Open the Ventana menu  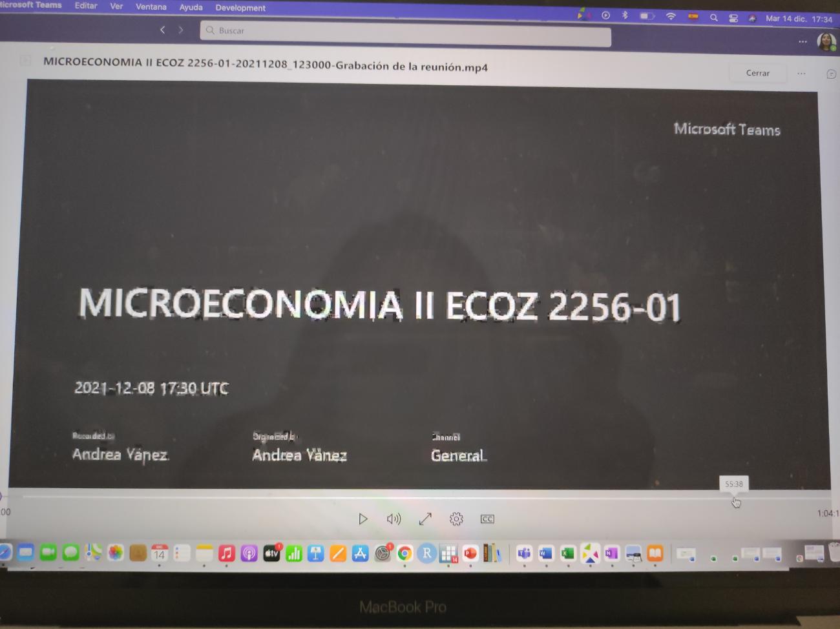151,6
